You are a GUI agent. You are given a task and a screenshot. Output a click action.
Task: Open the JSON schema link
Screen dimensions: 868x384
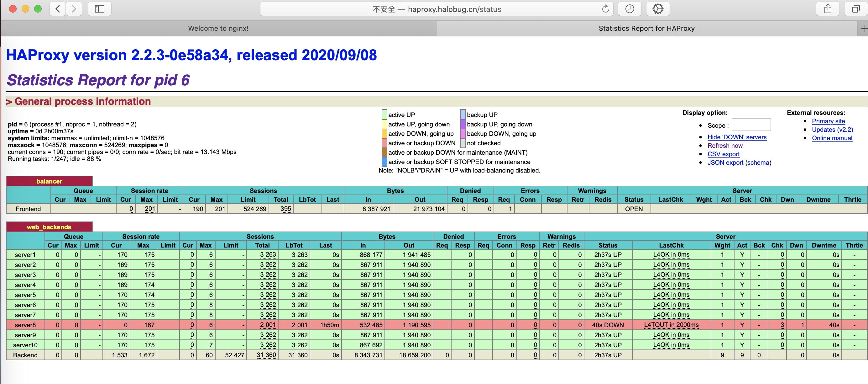pyautogui.click(x=758, y=162)
